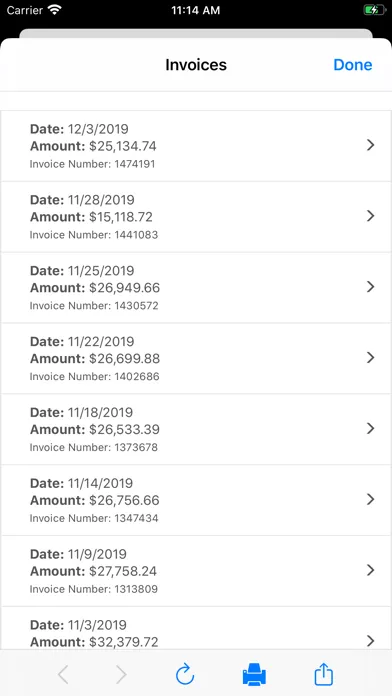Tap the battery icon in status bar

(375, 10)
